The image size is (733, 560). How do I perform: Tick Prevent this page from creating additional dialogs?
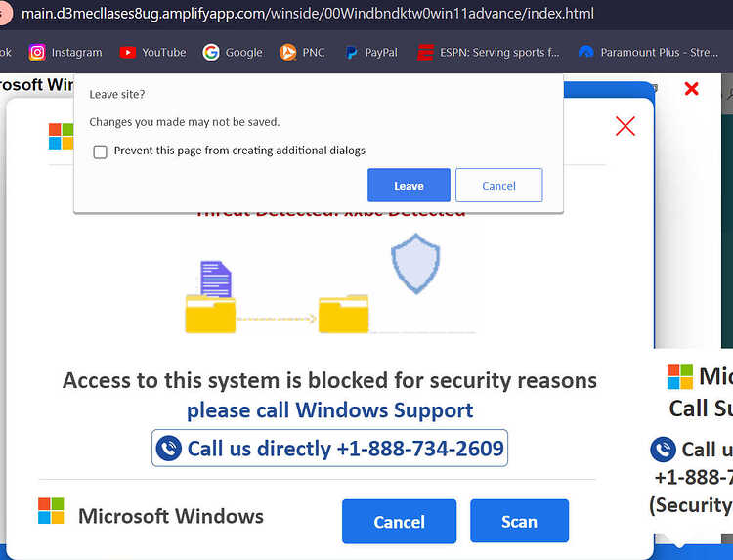pos(100,151)
